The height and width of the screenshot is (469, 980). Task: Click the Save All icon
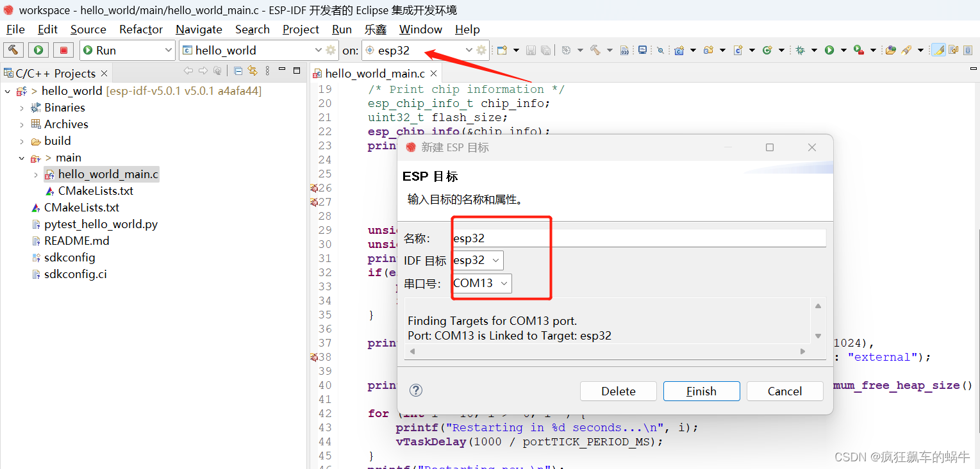coord(546,50)
